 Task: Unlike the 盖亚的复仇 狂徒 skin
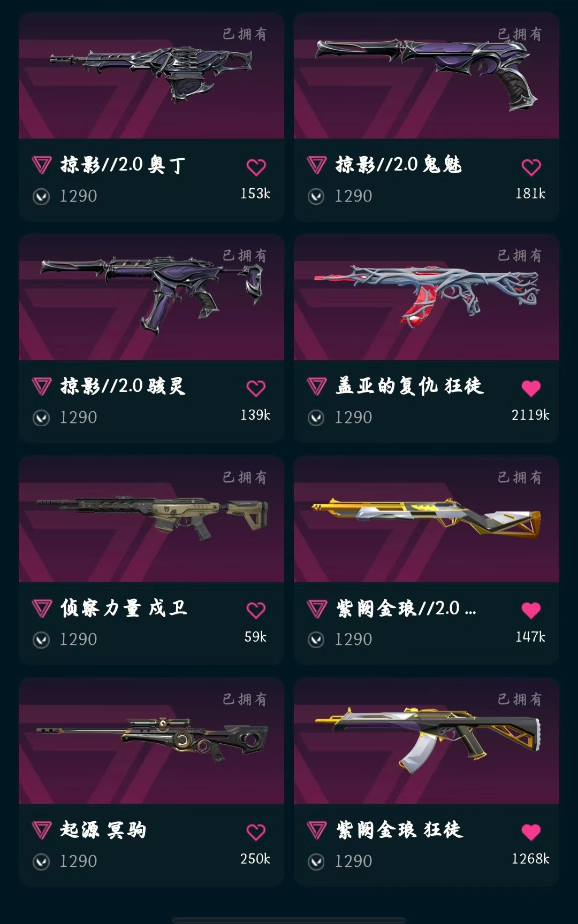pos(531,389)
